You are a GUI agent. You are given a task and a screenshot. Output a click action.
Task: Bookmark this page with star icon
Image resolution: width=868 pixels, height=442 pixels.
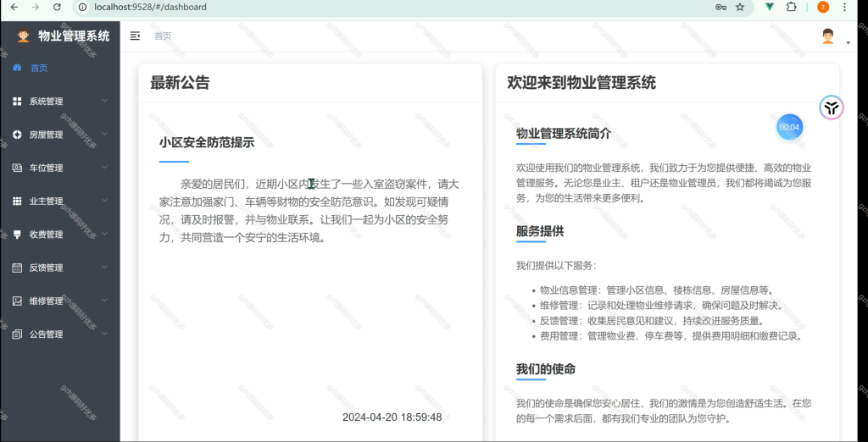click(740, 7)
